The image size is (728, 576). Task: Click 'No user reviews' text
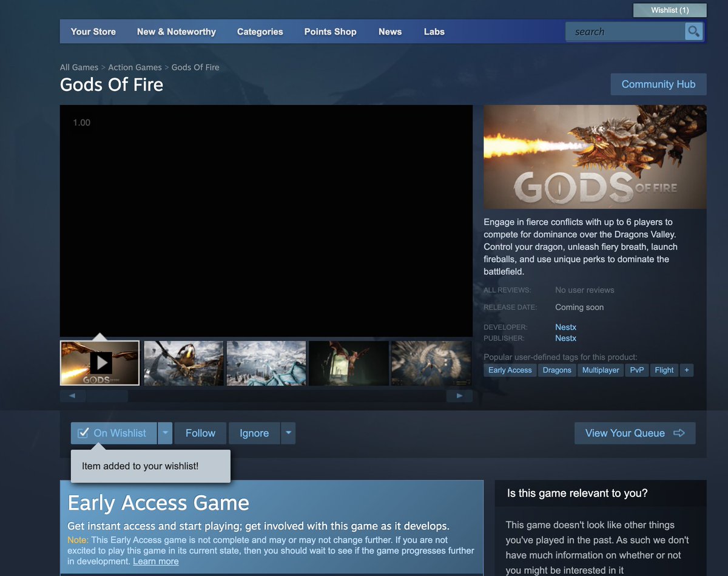(x=585, y=290)
